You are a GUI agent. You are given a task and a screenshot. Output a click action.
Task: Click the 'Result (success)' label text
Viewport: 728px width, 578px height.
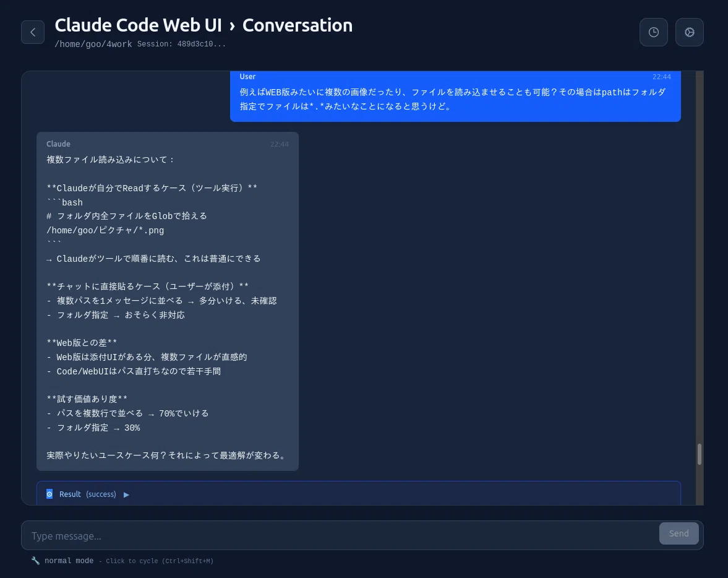coord(88,494)
